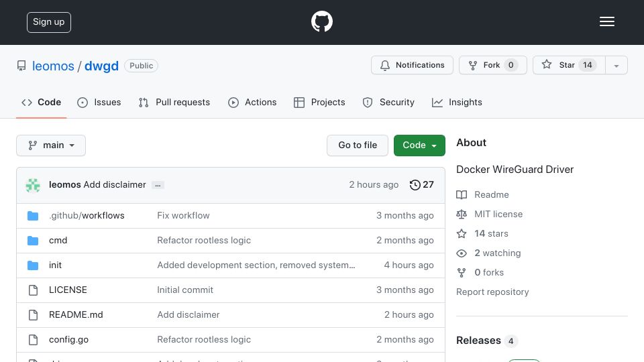
Task: Click the .github folder icon
Action: click(33, 216)
